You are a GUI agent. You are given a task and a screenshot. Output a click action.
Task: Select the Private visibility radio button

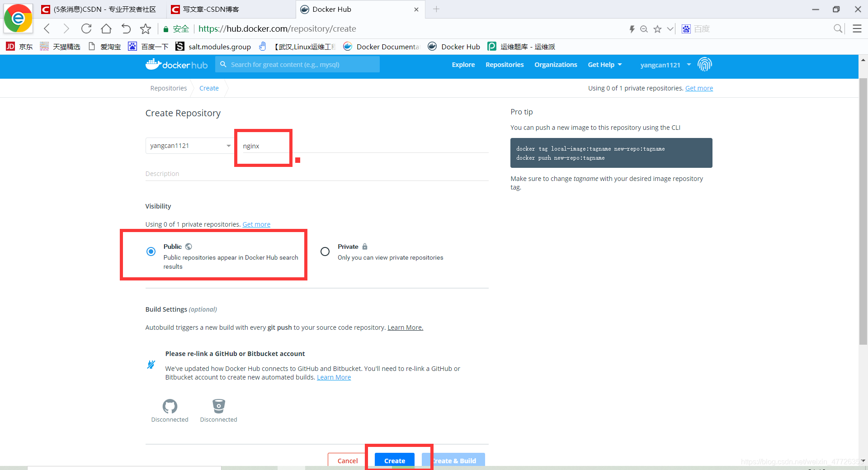coord(325,252)
